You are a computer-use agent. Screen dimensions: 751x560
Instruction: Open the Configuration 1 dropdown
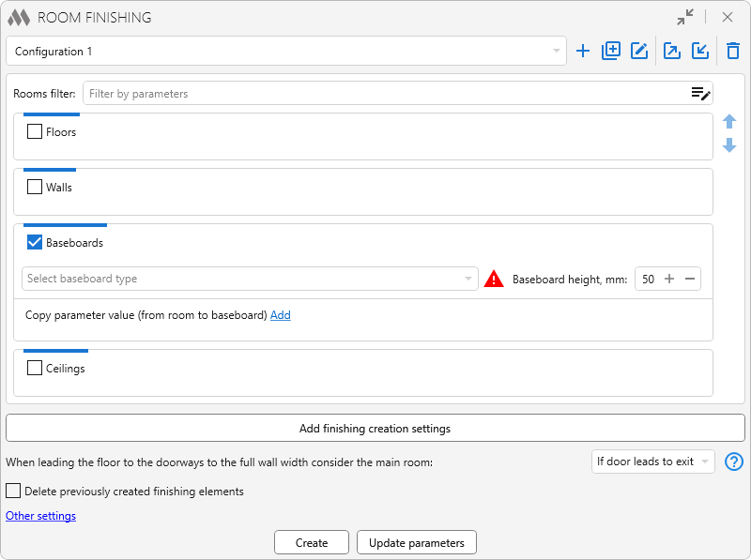286,52
